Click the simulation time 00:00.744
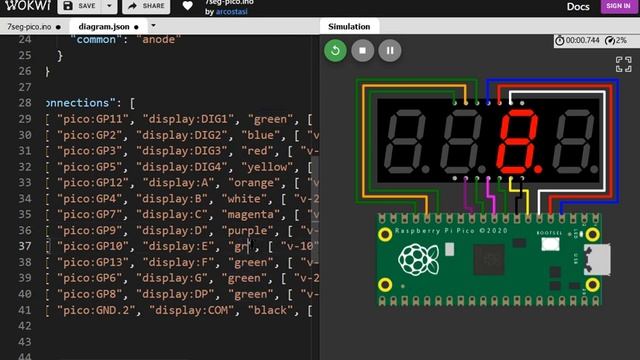 (582, 40)
